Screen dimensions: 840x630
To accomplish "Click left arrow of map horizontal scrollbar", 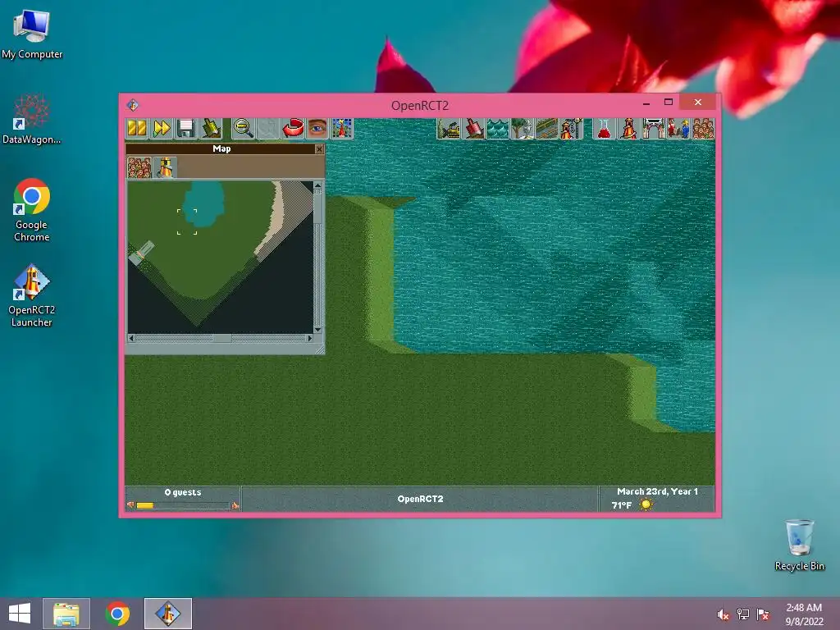I will point(131,338).
